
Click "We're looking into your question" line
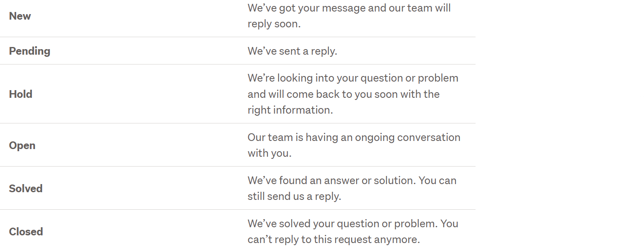tap(353, 78)
